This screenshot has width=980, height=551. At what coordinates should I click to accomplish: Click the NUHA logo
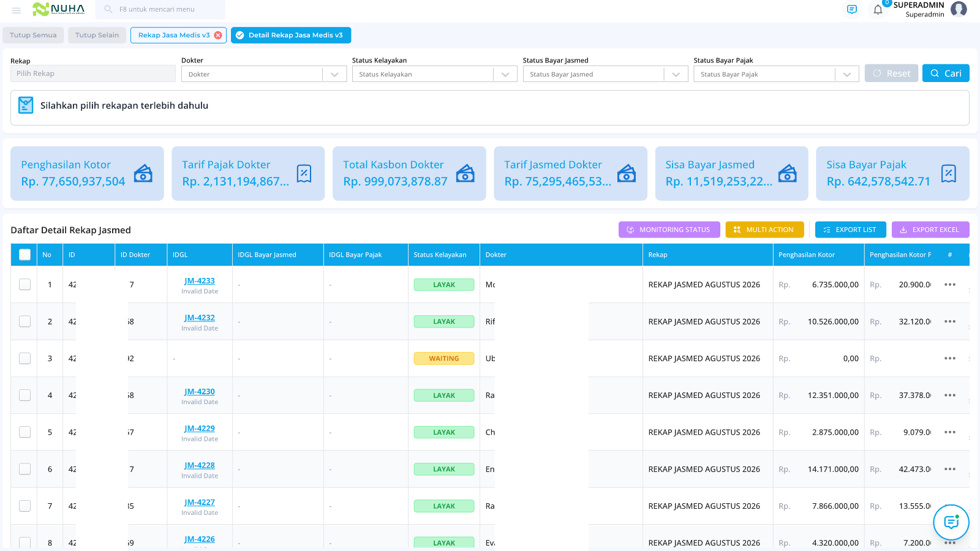(x=59, y=9)
